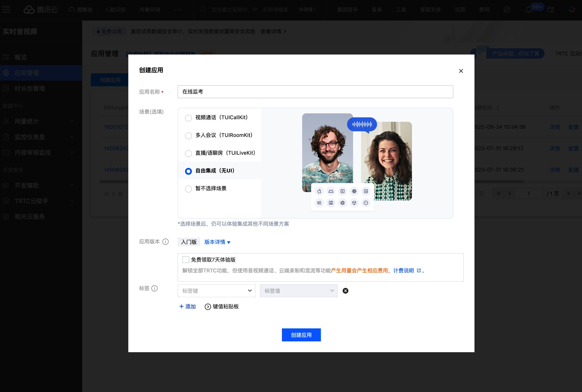Choose 暂不选择场景 radio option
The height and width of the screenshot is (392, 582).
pyautogui.click(x=188, y=189)
